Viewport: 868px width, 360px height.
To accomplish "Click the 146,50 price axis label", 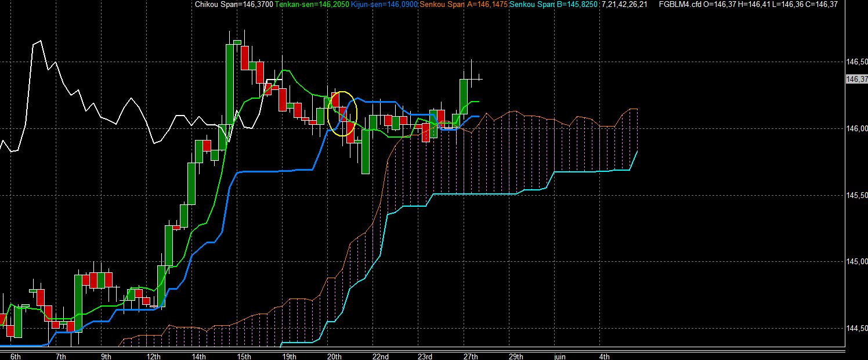I will click(x=857, y=62).
